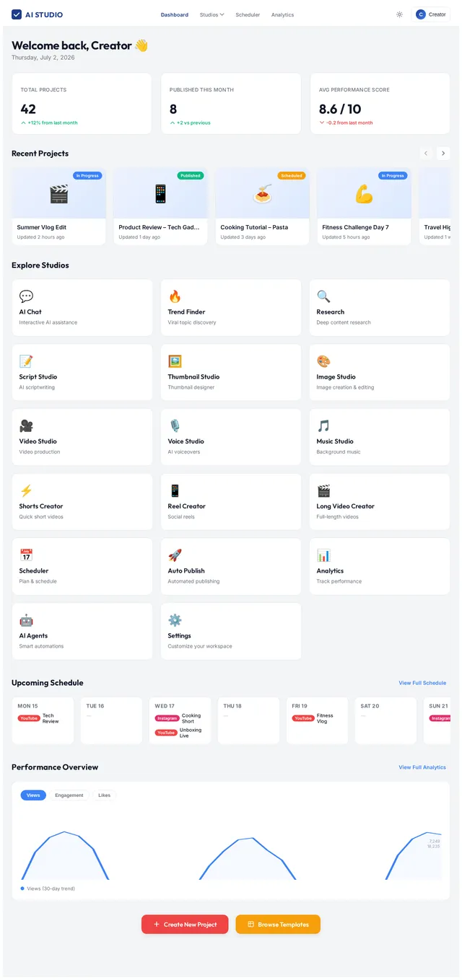Click Instagram badge for Cooking Short

[167, 718]
